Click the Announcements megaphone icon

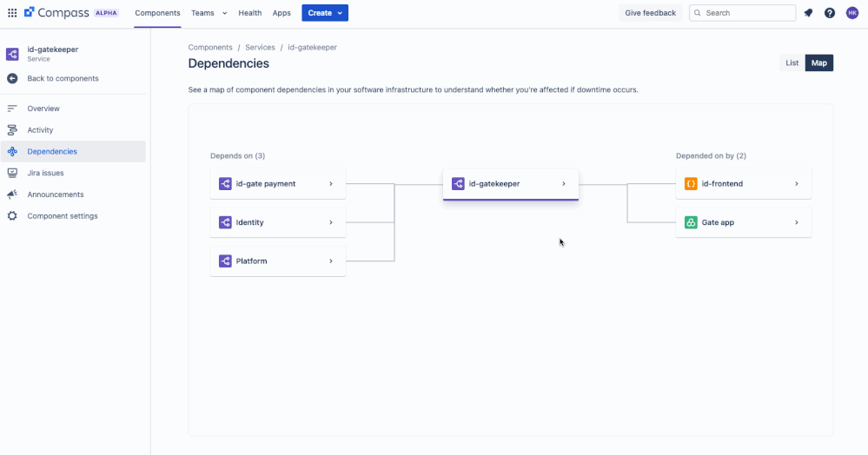click(12, 195)
